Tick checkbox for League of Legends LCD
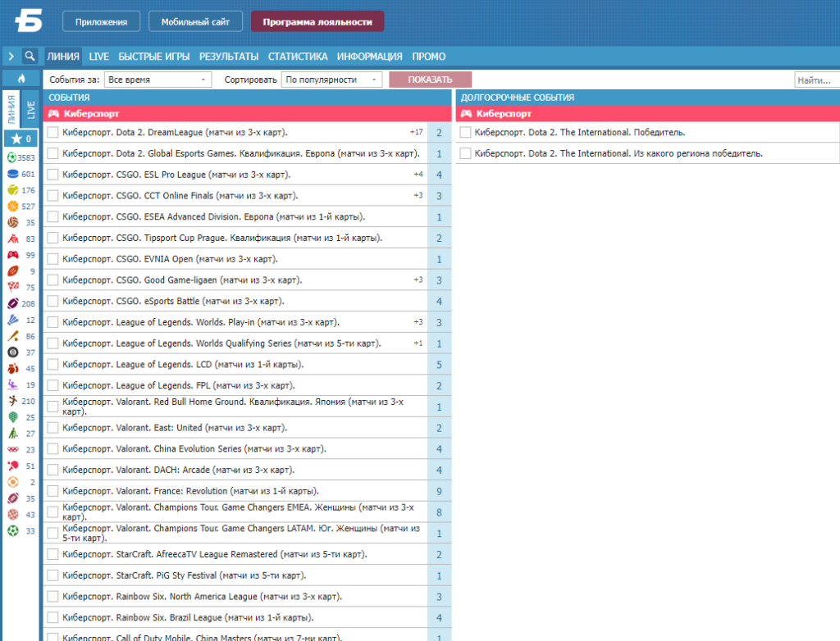840x641 pixels. pos(52,364)
